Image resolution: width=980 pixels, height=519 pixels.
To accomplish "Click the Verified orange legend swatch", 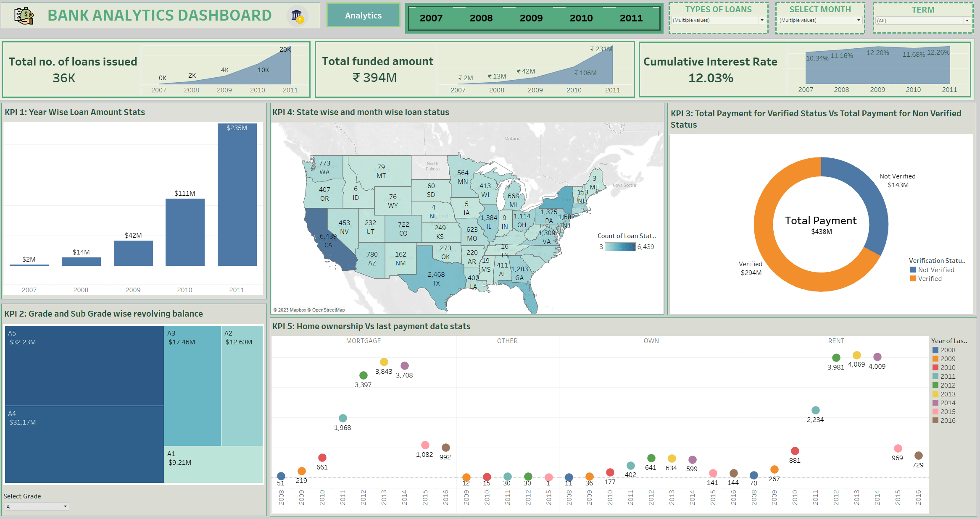I will click(x=913, y=279).
